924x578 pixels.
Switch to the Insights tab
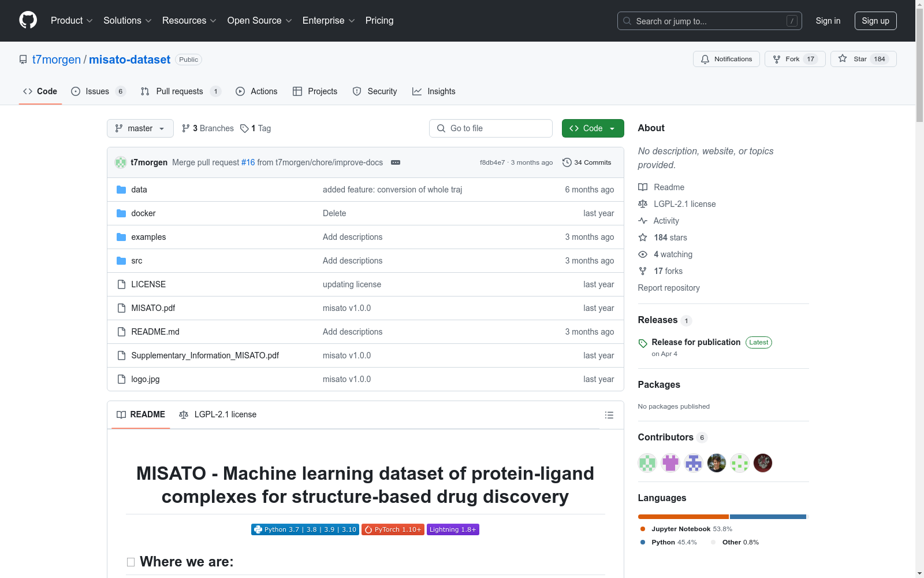tap(434, 91)
